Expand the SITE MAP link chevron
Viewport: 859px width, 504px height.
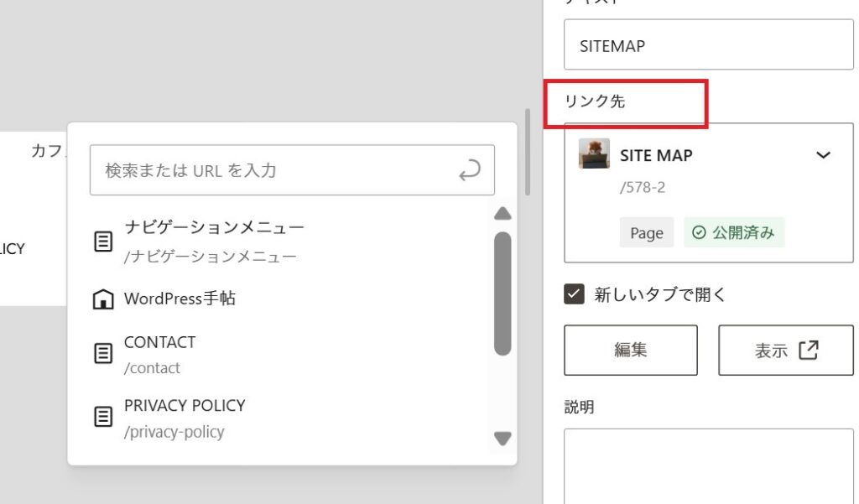tap(823, 155)
